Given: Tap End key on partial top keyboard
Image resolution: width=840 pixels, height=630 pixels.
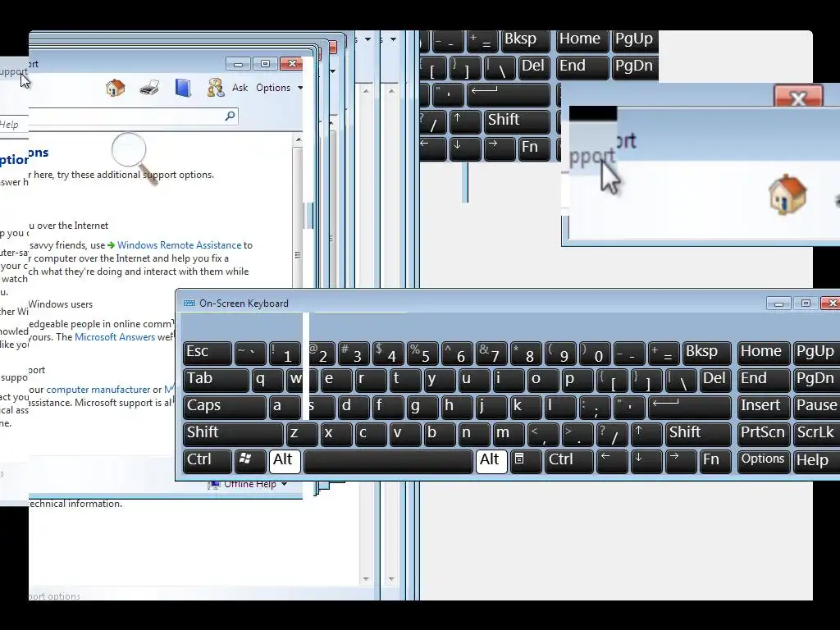Looking at the screenshot, I should tap(582, 67).
